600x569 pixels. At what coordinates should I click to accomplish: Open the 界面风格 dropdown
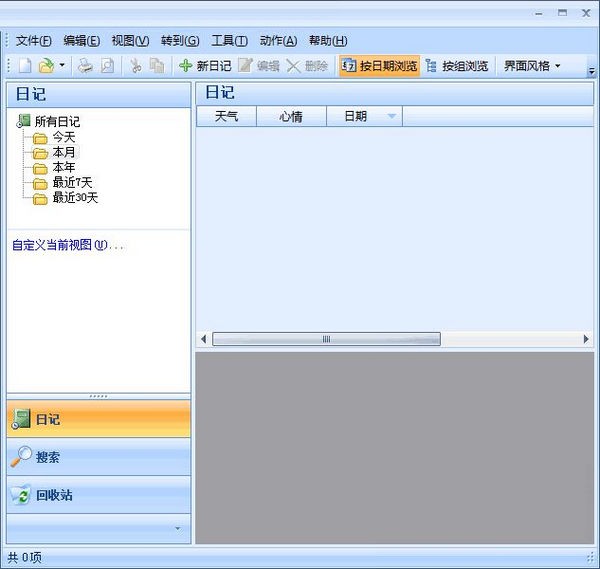[532, 66]
